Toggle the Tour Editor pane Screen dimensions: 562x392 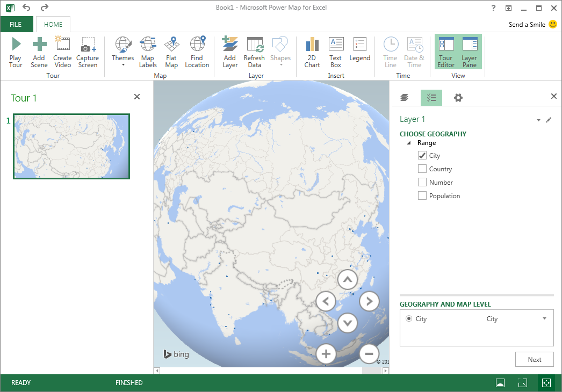446,52
